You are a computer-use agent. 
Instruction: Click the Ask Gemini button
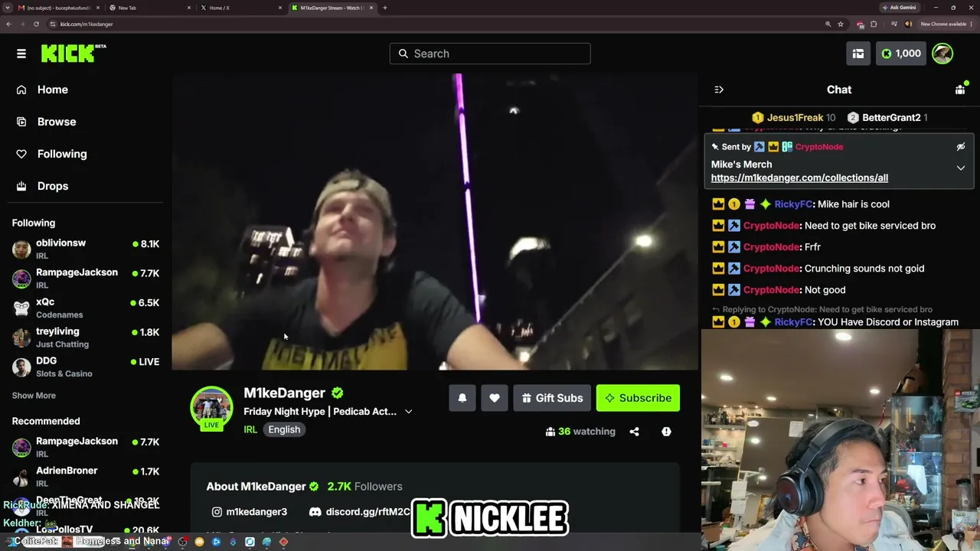[900, 8]
